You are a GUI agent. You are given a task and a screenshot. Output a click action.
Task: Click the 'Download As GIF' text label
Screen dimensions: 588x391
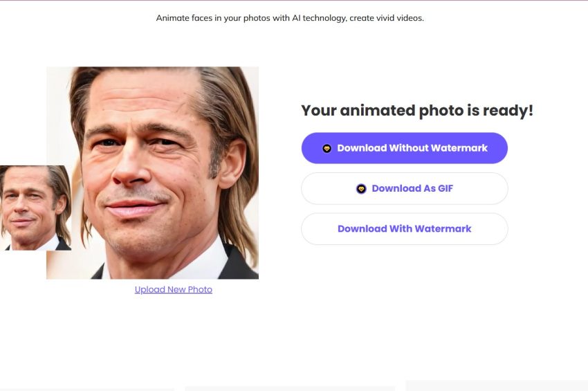[x=412, y=188]
